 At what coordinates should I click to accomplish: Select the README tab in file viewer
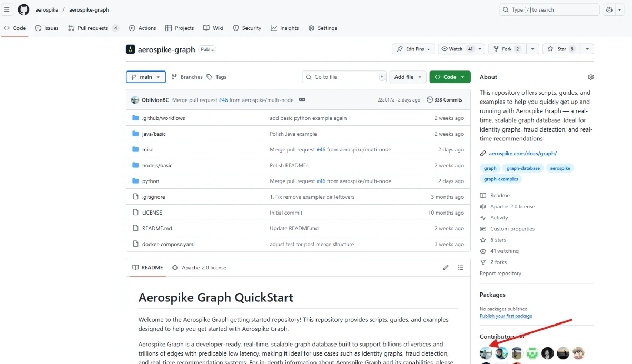147,267
